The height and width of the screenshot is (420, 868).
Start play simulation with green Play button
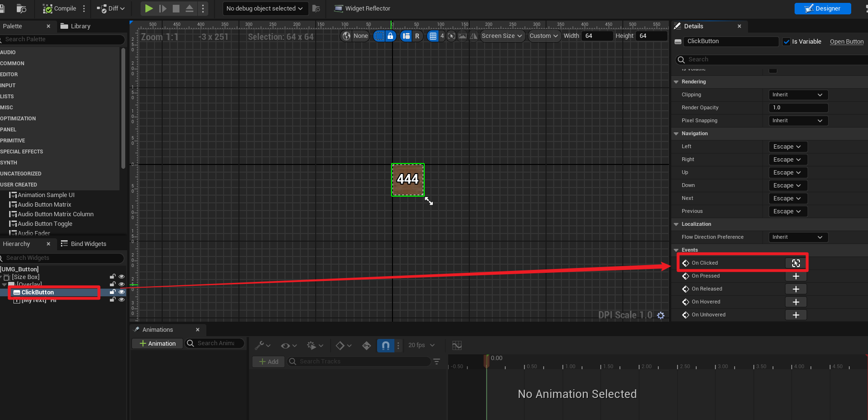pyautogui.click(x=149, y=9)
